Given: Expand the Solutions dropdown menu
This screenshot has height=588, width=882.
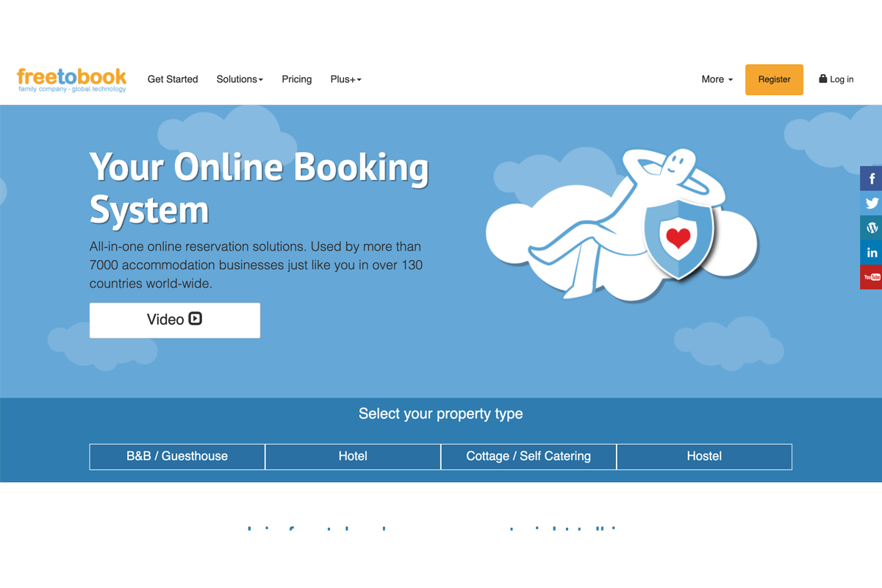Looking at the screenshot, I should click(x=240, y=79).
